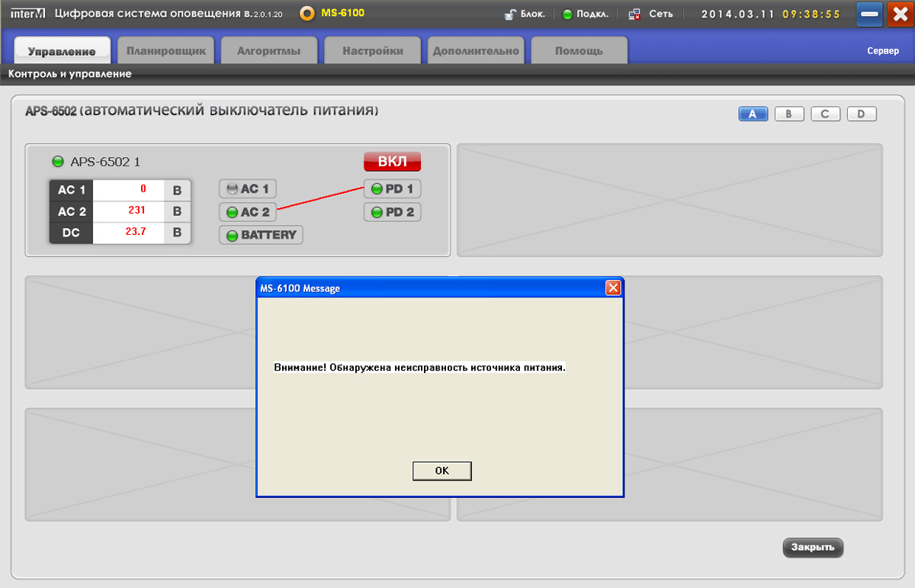Click the Блок. lock icon
Image resolution: width=915 pixels, height=588 pixels.
[x=510, y=14]
